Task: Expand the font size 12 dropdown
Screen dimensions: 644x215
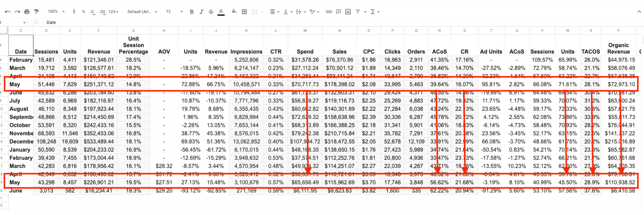Action: 174,12
